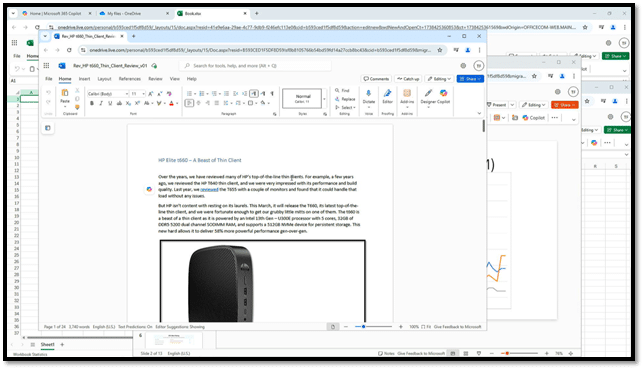
Task: Click the Word search for tools field
Action: click(x=255, y=66)
